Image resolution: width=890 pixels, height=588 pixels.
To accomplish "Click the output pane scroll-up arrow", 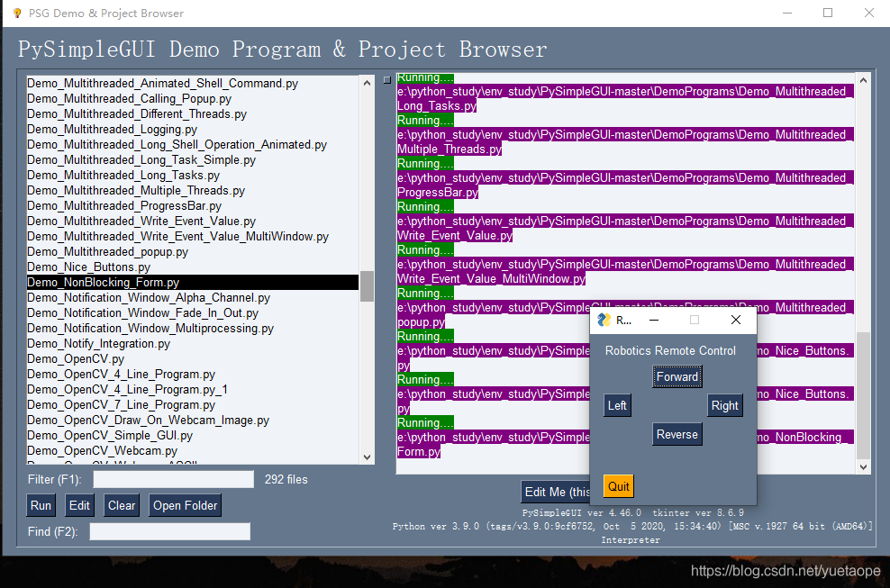I will click(863, 81).
